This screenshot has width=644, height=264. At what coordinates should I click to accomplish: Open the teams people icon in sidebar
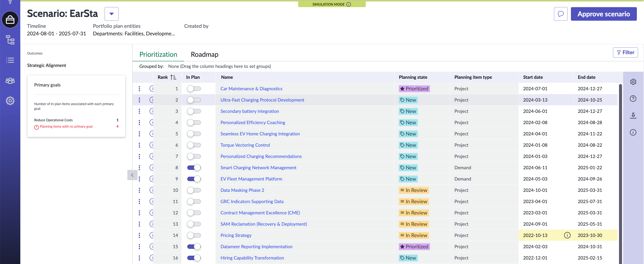click(10, 81)
